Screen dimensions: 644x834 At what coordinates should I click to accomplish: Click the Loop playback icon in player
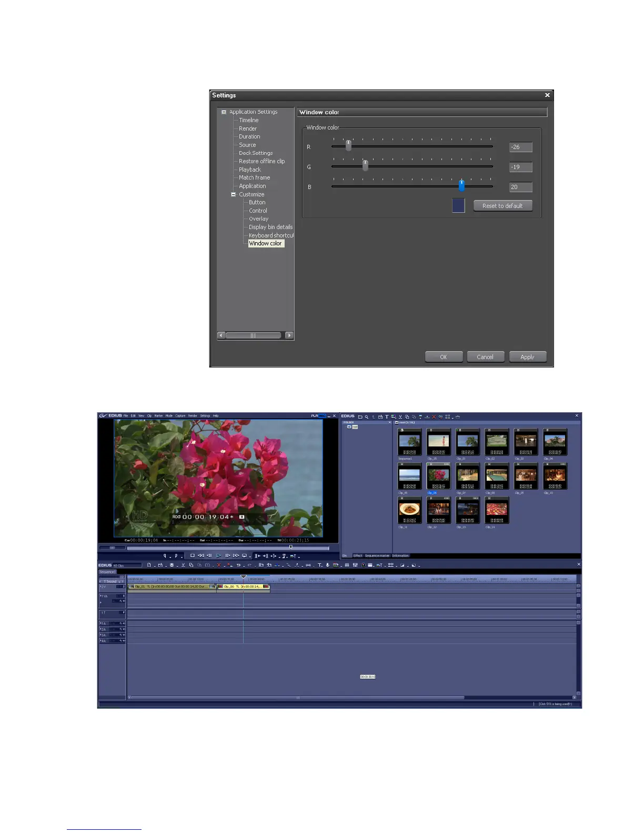coord(244,555)
